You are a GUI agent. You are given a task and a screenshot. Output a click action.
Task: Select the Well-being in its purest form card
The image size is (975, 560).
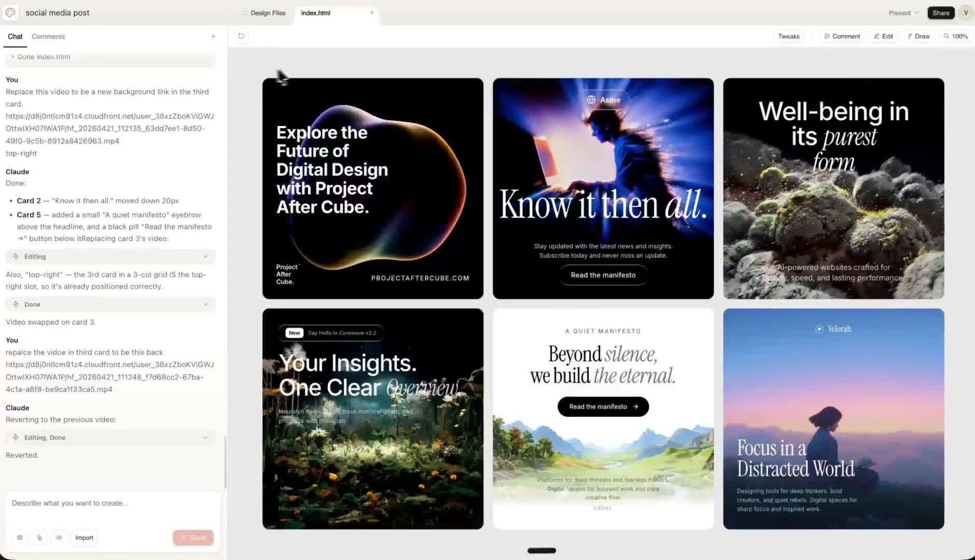pos(833,188)
